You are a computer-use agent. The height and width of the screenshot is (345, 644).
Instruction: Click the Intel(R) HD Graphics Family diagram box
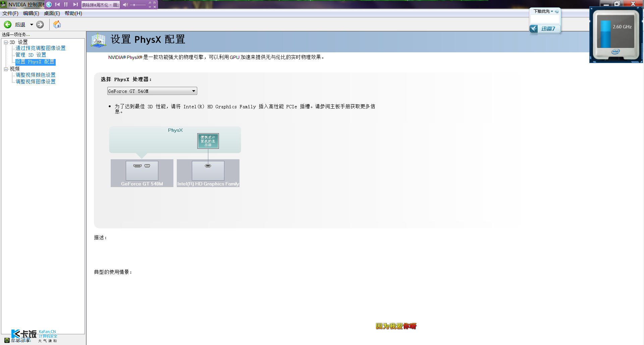208,173
